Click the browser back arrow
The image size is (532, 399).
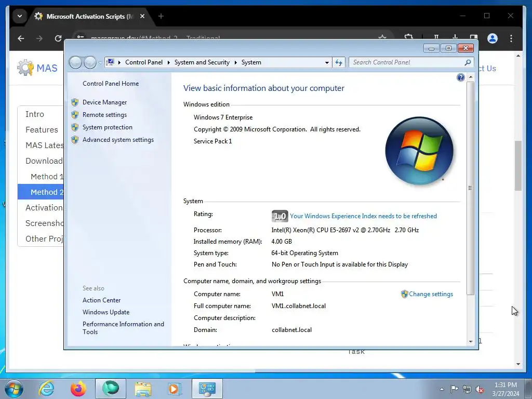coord(21,38)
